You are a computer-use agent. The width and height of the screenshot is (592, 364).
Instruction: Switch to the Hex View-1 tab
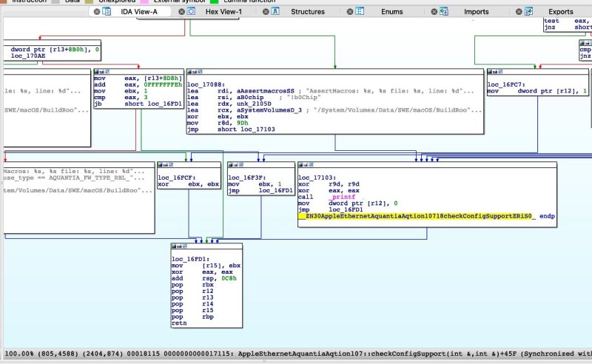pyautogui.click(x=222, y=12)
